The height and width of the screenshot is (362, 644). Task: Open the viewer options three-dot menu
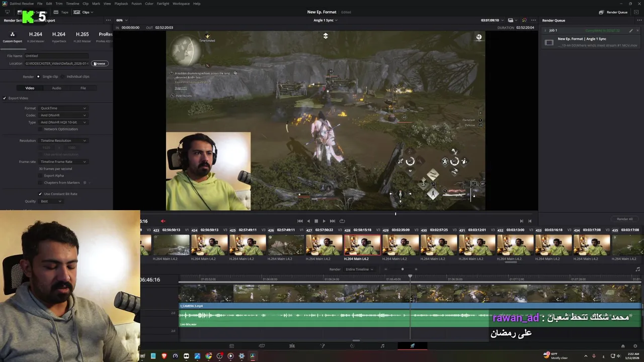pyautogui.click(x=533, y=21)
